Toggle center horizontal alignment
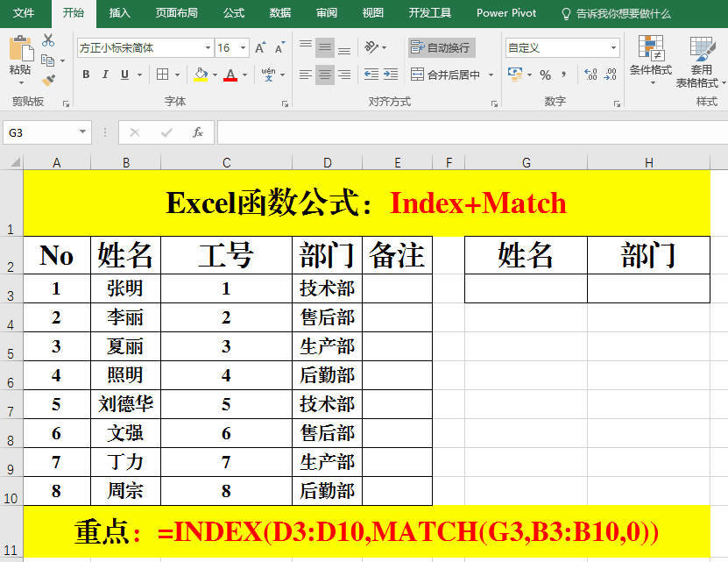Viewport: 728px width, 562px height. 325,75
